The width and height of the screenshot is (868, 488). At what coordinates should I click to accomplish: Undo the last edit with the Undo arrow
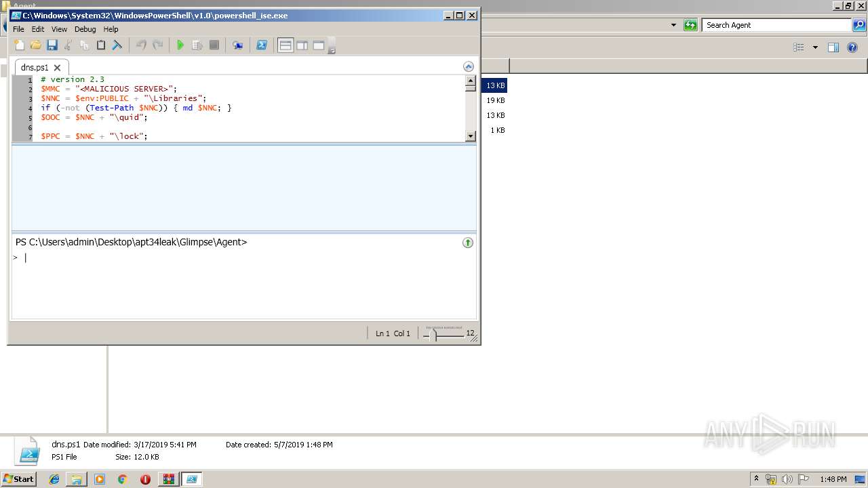pyautogui.click(x=141, y=45)
